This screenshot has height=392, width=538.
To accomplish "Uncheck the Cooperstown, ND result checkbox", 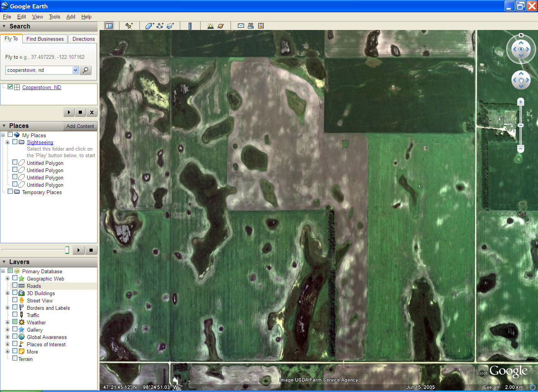I will tap(10, 87).
